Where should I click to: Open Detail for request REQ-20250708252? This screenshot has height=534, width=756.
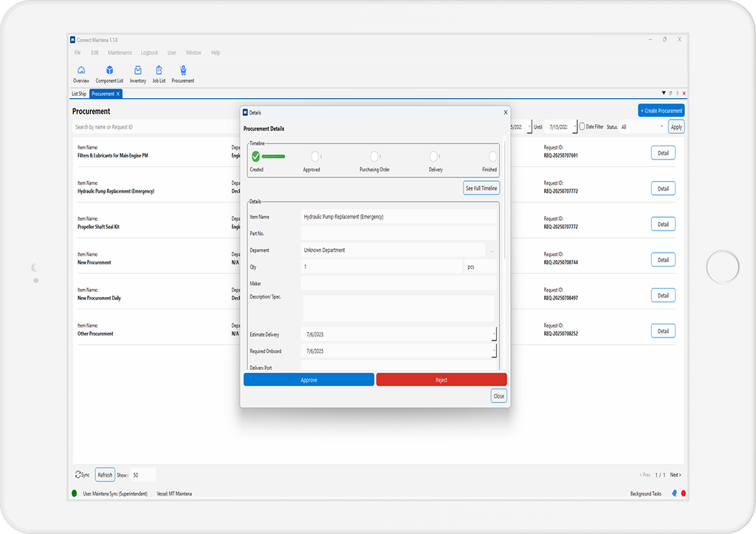(x=663, y=332)
